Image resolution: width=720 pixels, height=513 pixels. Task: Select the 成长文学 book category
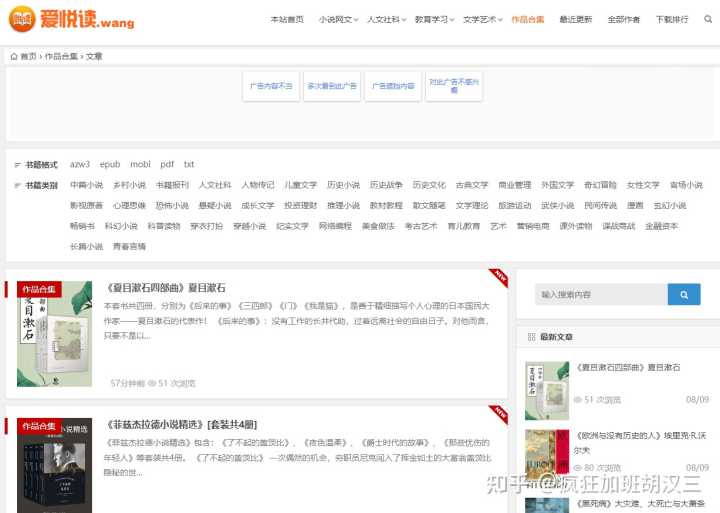click(x=258, y=206)
